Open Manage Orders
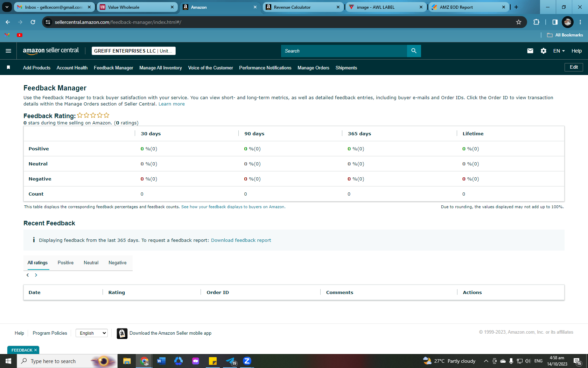This screenshot has height=368, width=588. tap(314, 68)
